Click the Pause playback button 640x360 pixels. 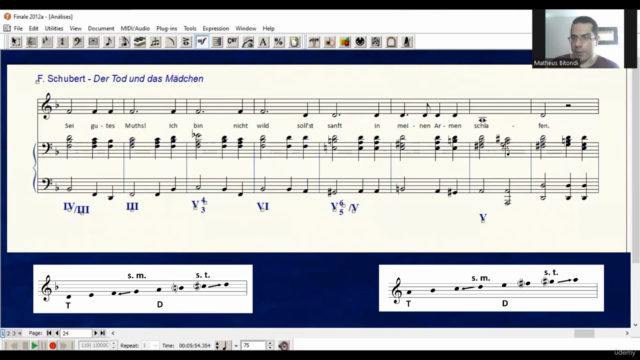pyautogui.click(x=43, y=346)
